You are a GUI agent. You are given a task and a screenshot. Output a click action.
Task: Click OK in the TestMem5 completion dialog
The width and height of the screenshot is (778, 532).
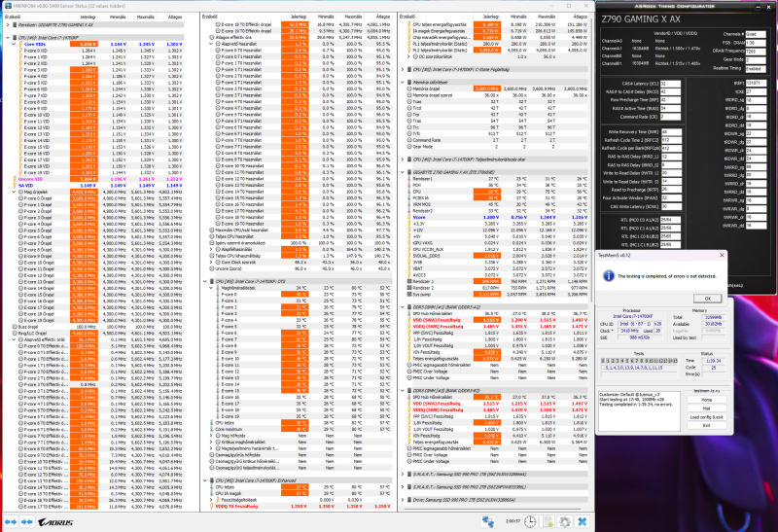[x=708, y=299]
